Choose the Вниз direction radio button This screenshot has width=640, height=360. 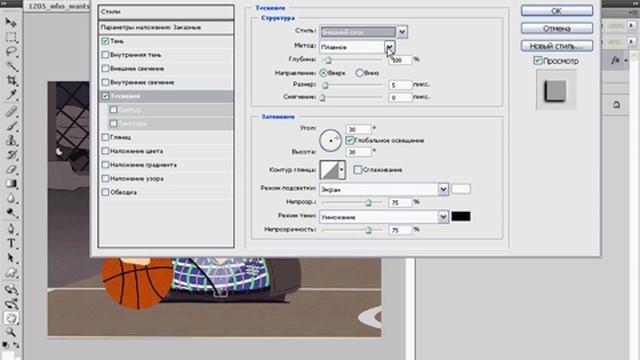[359, 73]
